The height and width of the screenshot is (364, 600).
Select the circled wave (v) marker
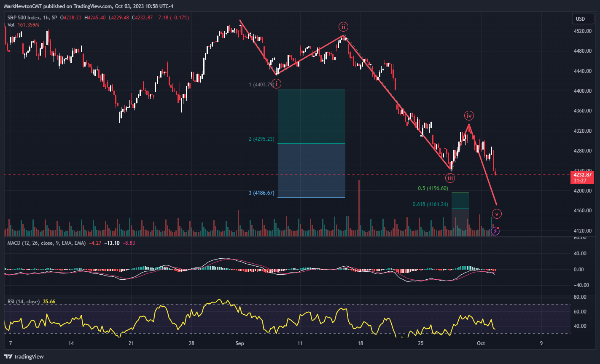[x=497, y=214]
